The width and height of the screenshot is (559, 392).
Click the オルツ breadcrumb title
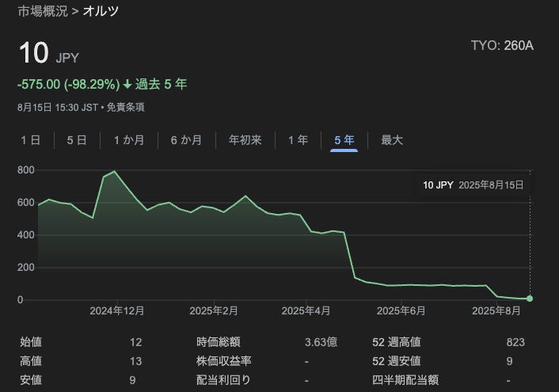click(x=101, y=11)
